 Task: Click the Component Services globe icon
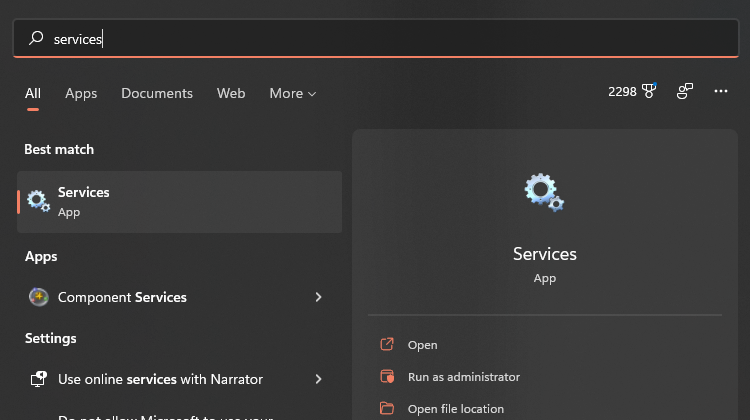click(x=39, y=297)
